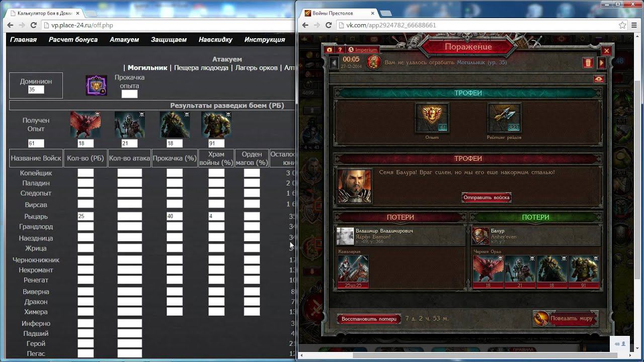Screen dimensions: 644x362
Task: Click the Рыцарь Храм войны field
Action: 216,216
